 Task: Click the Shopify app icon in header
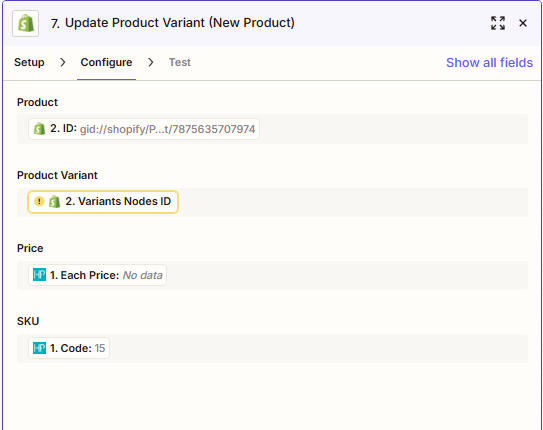coord(26,24)
